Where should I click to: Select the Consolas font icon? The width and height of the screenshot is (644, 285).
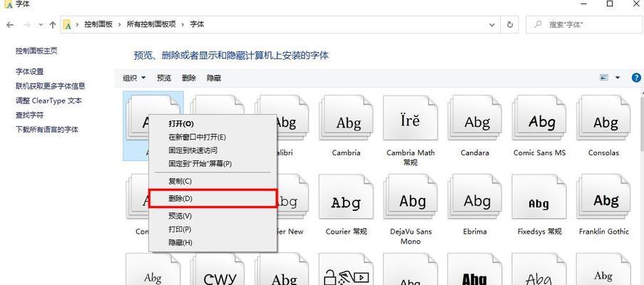(603, 119)
